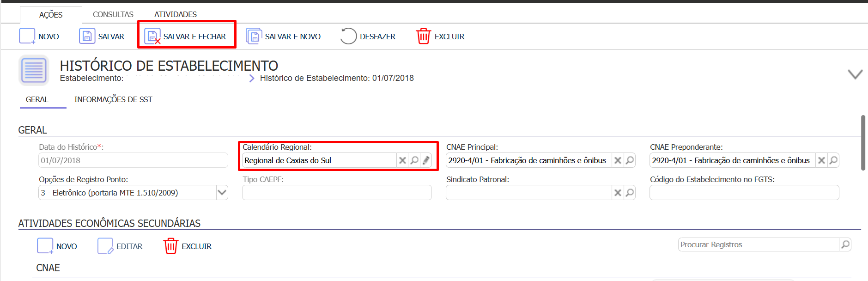This screenshot has width=868, height=281.
Task: Collapse the header using the chevron arrow
Action: tap(855, 74)
